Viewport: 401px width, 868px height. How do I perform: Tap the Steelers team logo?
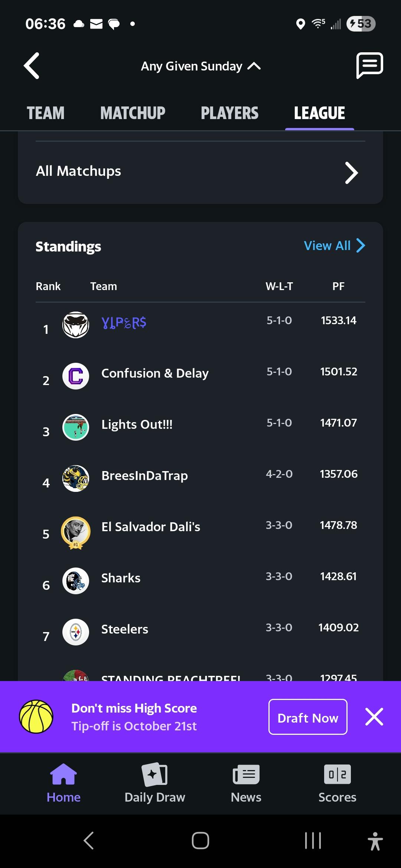76,632
